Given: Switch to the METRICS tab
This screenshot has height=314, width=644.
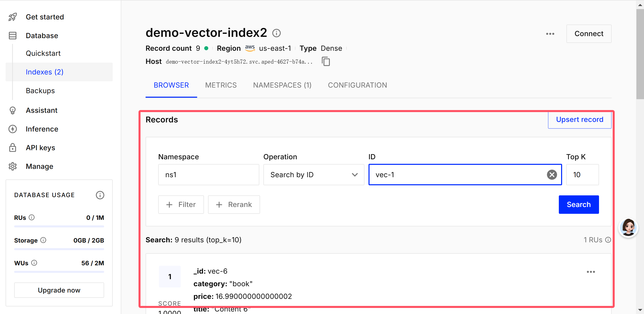Looking at the screenshot, I should coord(221,85).
